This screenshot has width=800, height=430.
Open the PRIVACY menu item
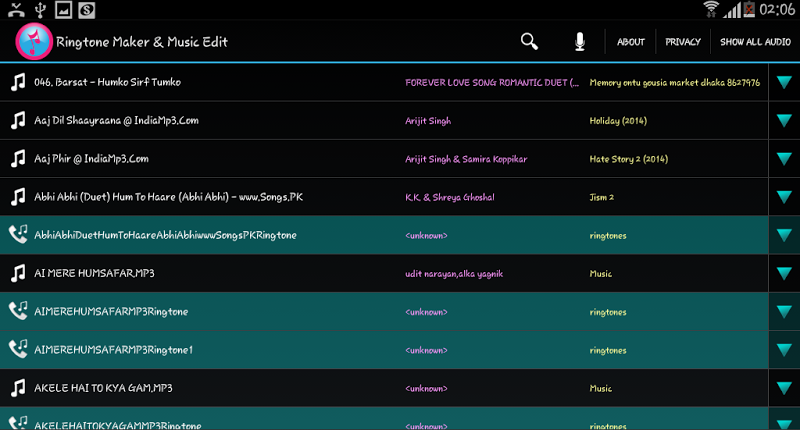[682, 42]
